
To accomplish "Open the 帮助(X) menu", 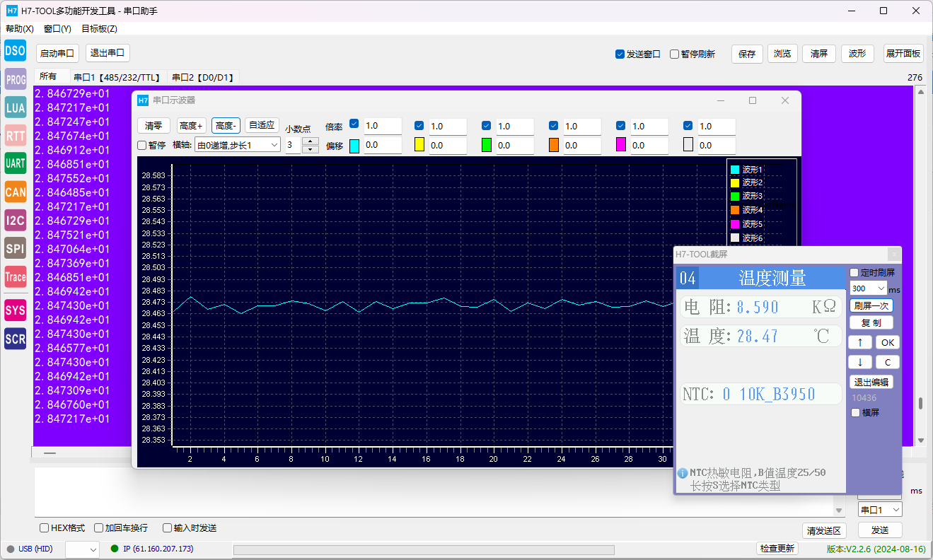I will pyautogui.click(x=19, y=29).
